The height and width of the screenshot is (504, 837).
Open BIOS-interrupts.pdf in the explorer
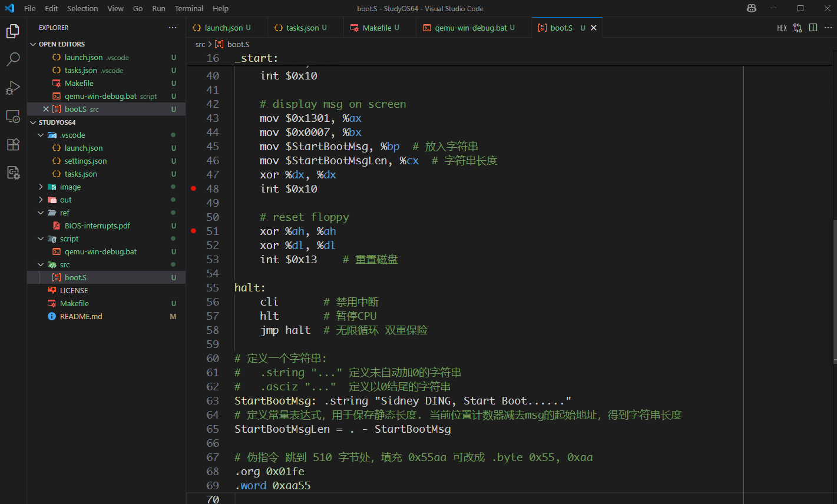pyautogui.click(x=97, y=226)
